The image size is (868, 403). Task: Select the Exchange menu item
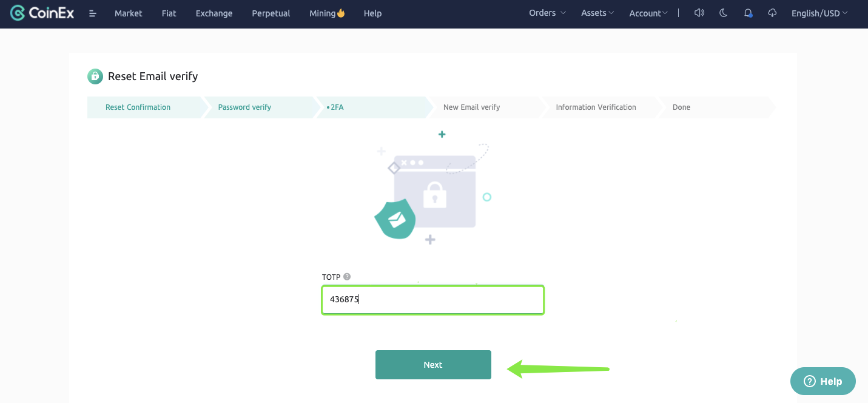(214, 13)
